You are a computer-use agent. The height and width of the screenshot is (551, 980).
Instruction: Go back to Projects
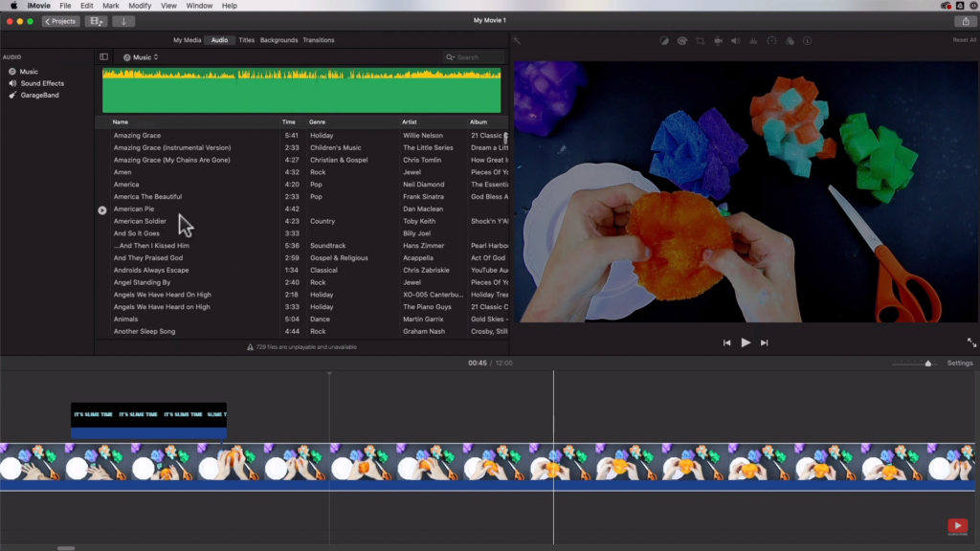point(60,21)
